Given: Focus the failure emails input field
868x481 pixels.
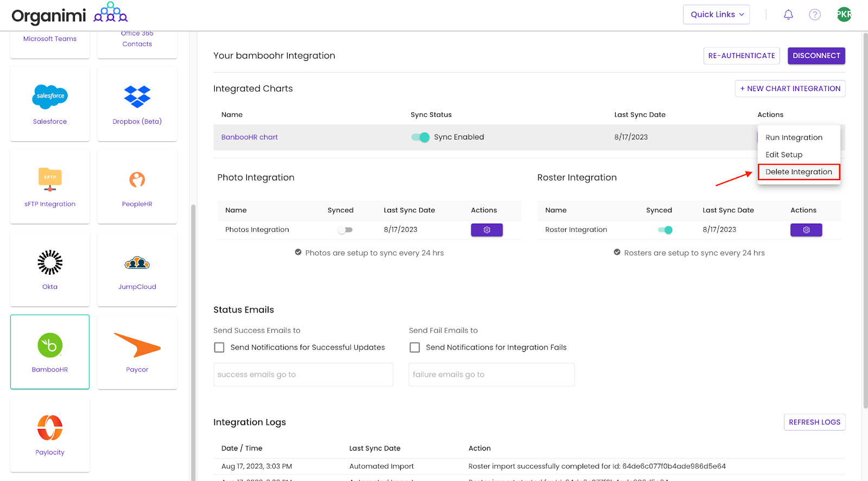Looking at the screenshot, I should click(x=492, y=375).
